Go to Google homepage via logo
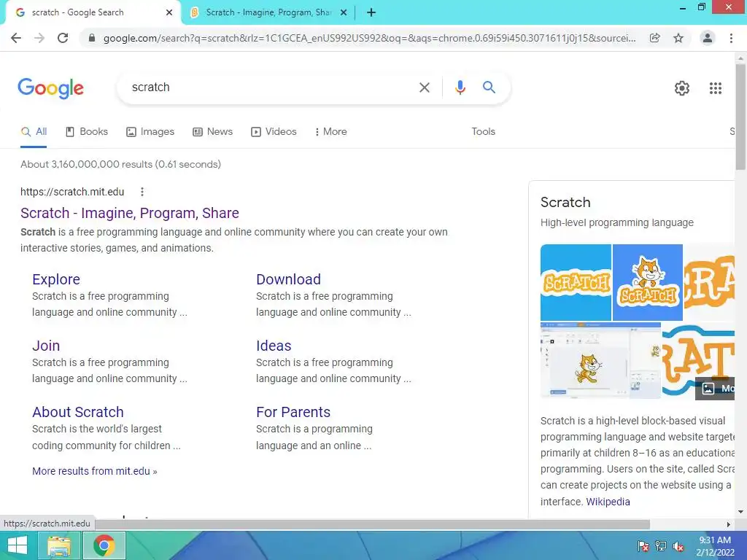 click(x=50, y=88)
